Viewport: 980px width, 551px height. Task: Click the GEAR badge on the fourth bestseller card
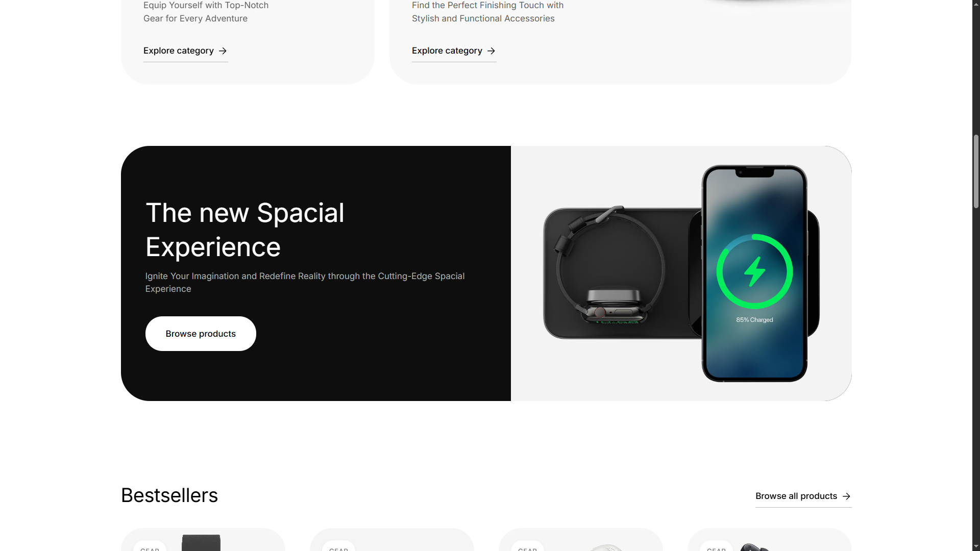coord(716,546)
